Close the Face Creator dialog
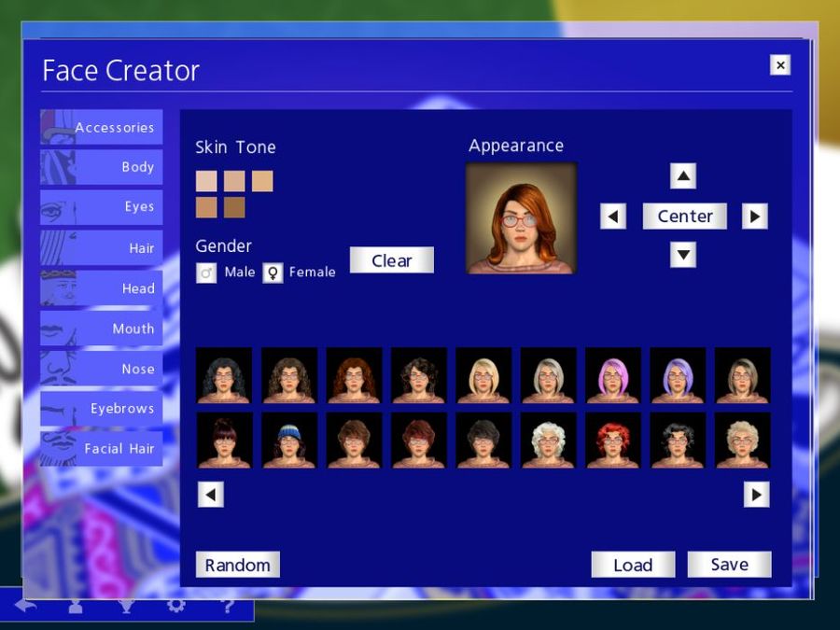 (780, 65)
